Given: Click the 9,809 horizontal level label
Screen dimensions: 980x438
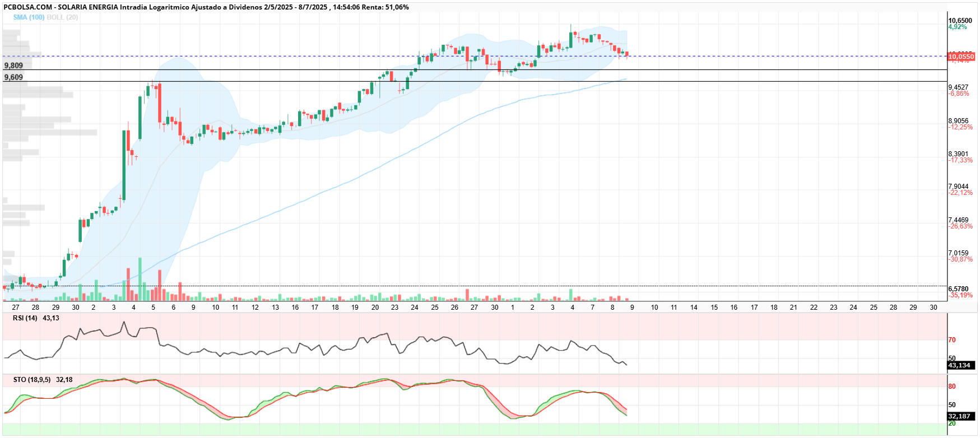Looking at the screenshot, I should (x=14, y=66).
